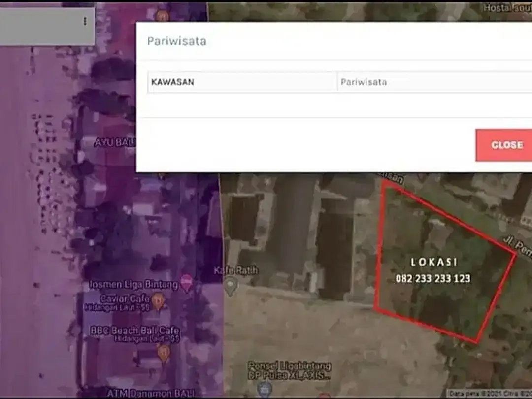Image resolution: width=532 pixels, height=399 pixels.
Task: Click the grey location pin under Kafe Ratih
Action: tap(231, 286)
